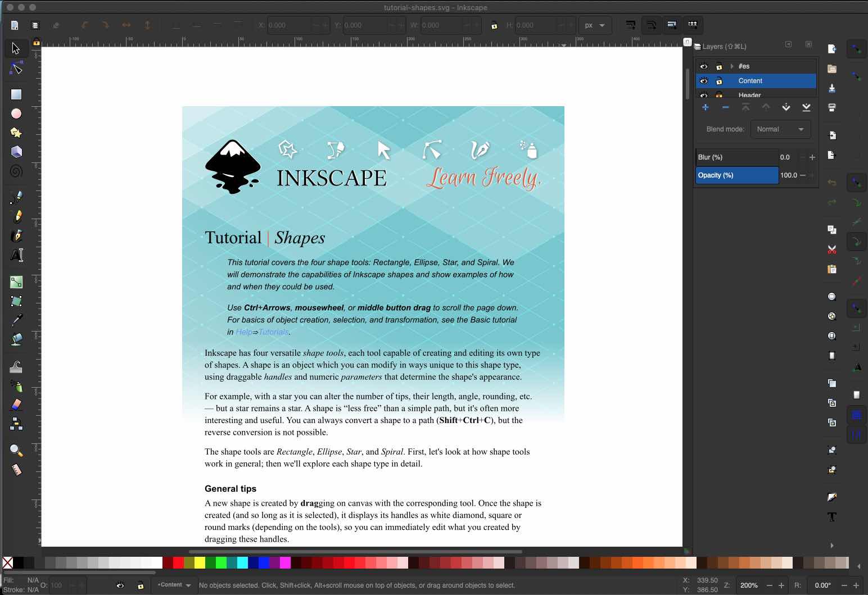Expand the right commands bar overflow arrow
The width and height of the screenshot is (868, 595).
tap(832, 545)
